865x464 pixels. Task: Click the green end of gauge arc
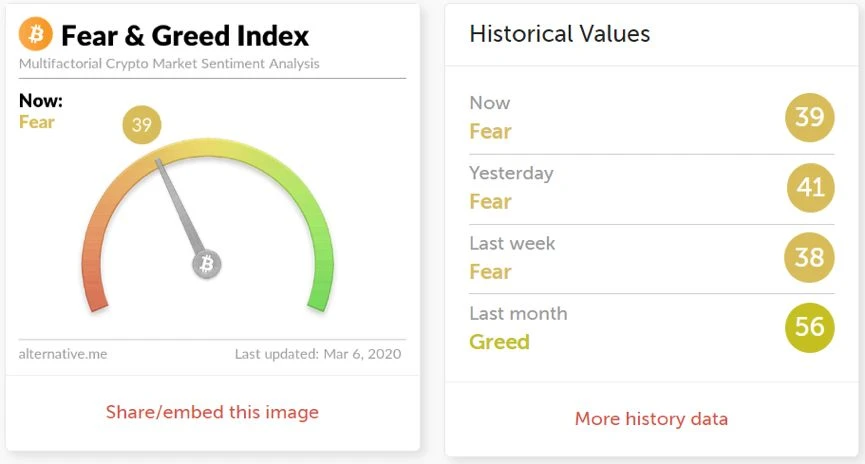pyautogui.click(x=319, y=300)
